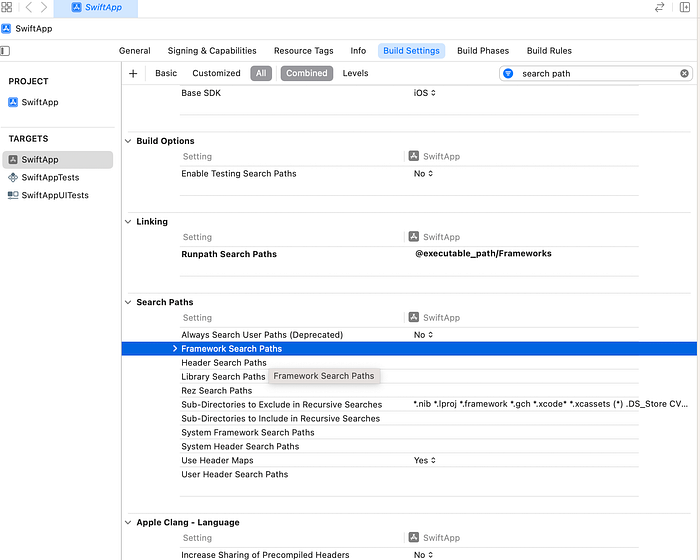
Task: Select the SwiftApp project in sidebar
Action: [33, 102]
